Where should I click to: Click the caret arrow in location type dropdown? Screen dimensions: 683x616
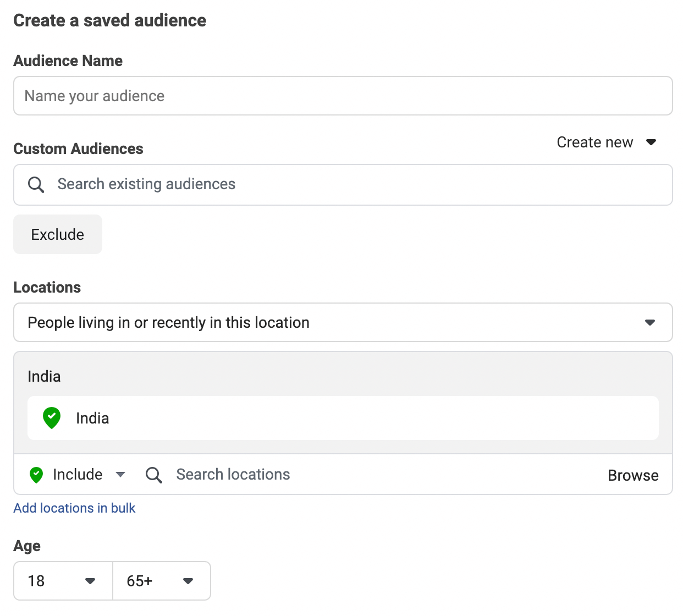(x=650, y=322)
